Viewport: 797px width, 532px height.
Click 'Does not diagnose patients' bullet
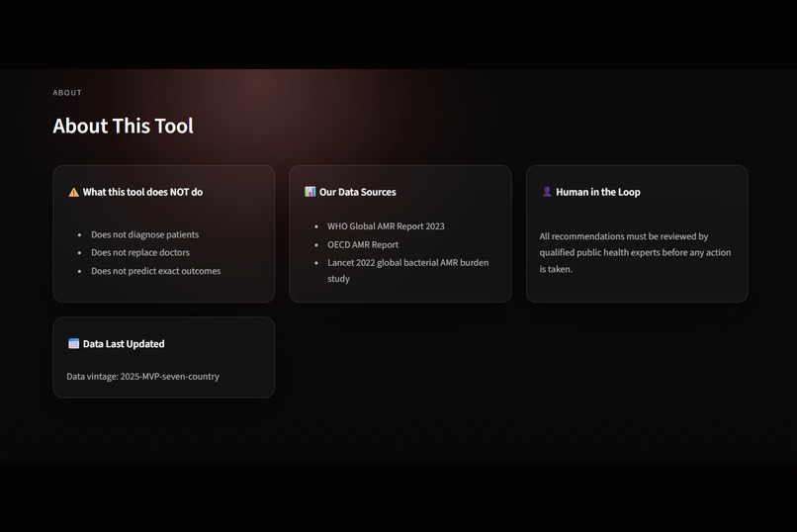[144, 234]
